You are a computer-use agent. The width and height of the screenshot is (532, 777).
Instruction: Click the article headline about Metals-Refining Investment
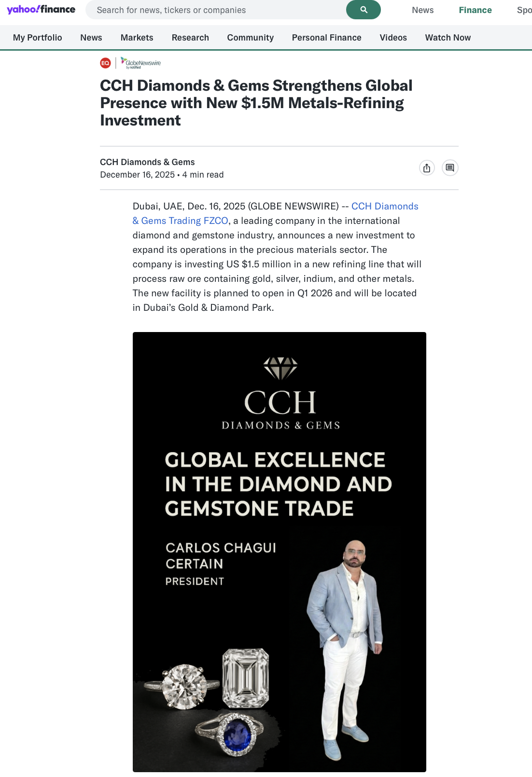(x=256, y=103)
